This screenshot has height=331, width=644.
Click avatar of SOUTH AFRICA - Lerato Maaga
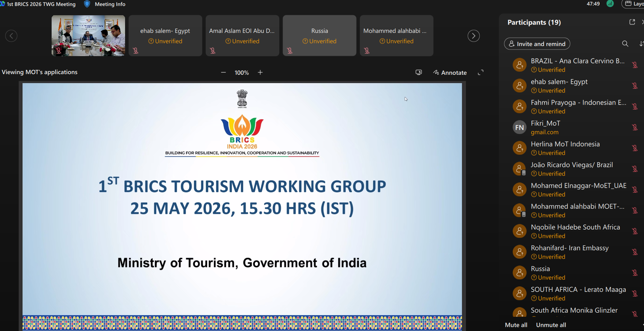pyautogui.click(x=519, y=293)
